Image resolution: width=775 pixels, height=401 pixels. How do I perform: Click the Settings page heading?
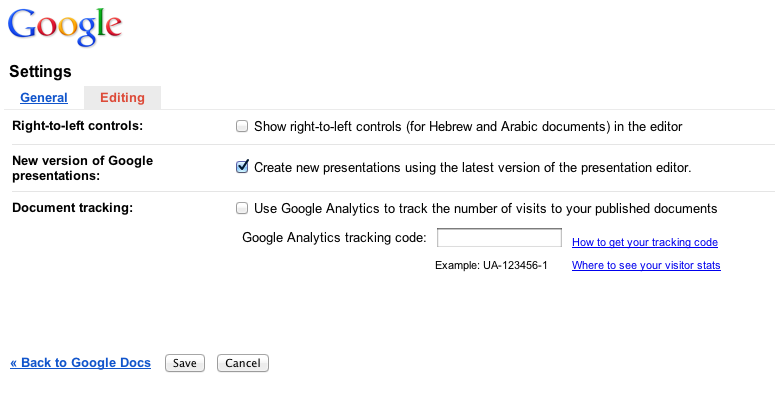coord(40,72)
